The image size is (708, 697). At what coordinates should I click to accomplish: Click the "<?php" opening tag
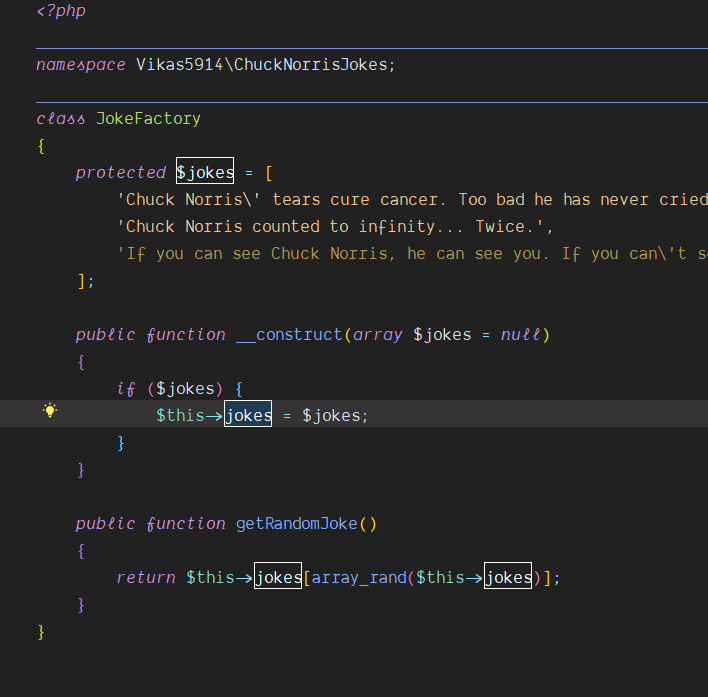click(61, 10)
